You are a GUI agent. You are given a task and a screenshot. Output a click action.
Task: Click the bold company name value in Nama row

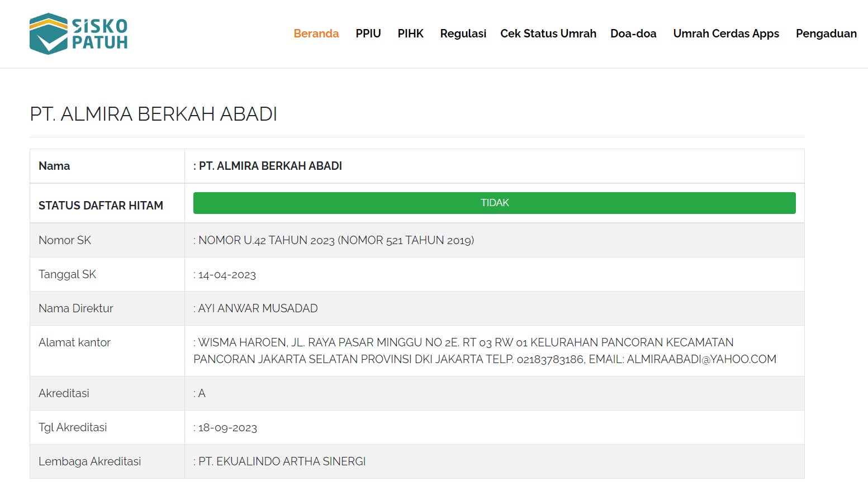(271, 166)
